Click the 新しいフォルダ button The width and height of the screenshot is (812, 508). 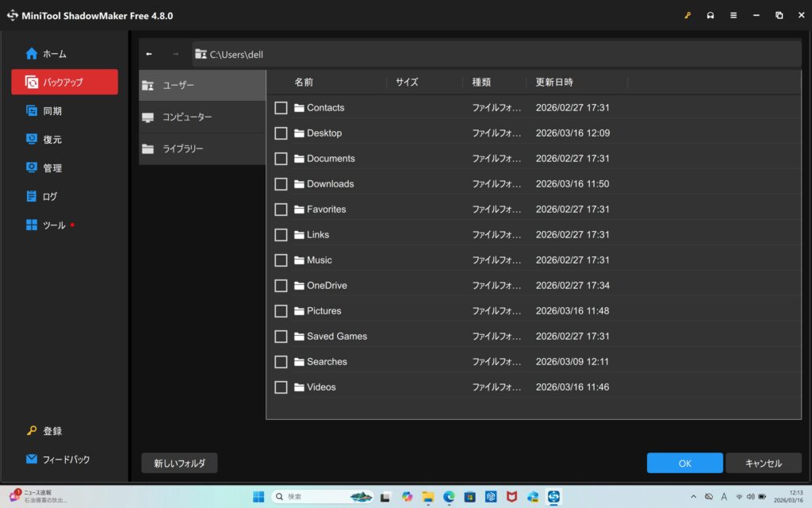tap(179, 464)
